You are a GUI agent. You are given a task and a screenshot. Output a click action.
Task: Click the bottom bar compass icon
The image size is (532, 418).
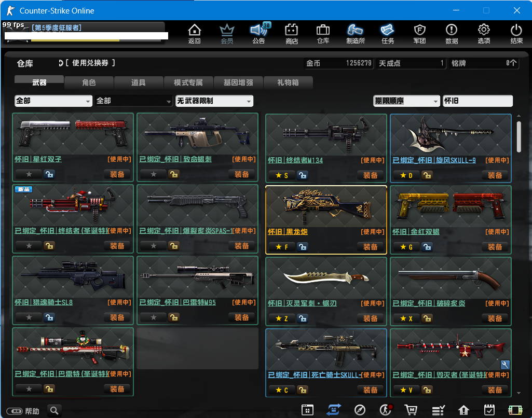[x=360, y=410]
